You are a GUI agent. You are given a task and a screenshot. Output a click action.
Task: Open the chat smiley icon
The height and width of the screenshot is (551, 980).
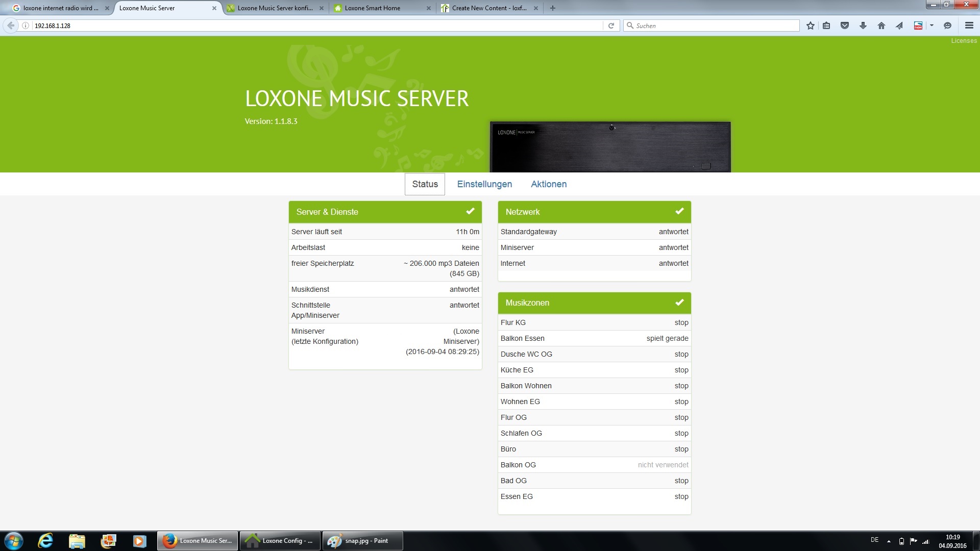point(947,26)
